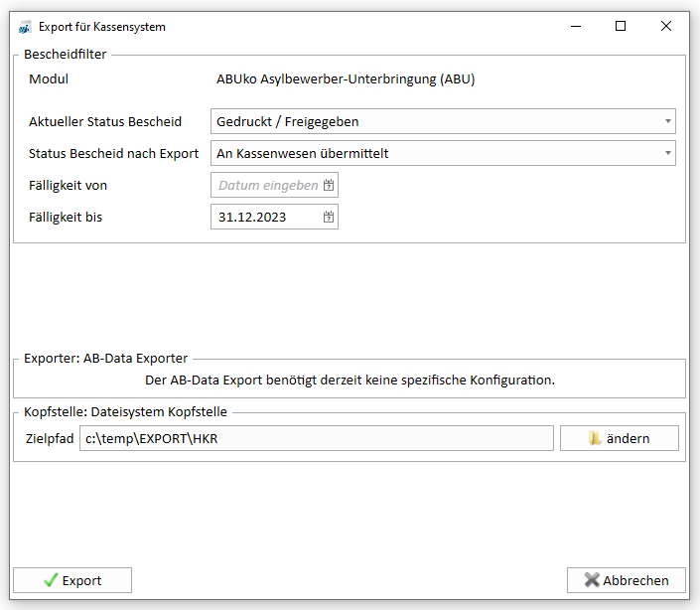Click the application icon in title bar

(25, 27)
